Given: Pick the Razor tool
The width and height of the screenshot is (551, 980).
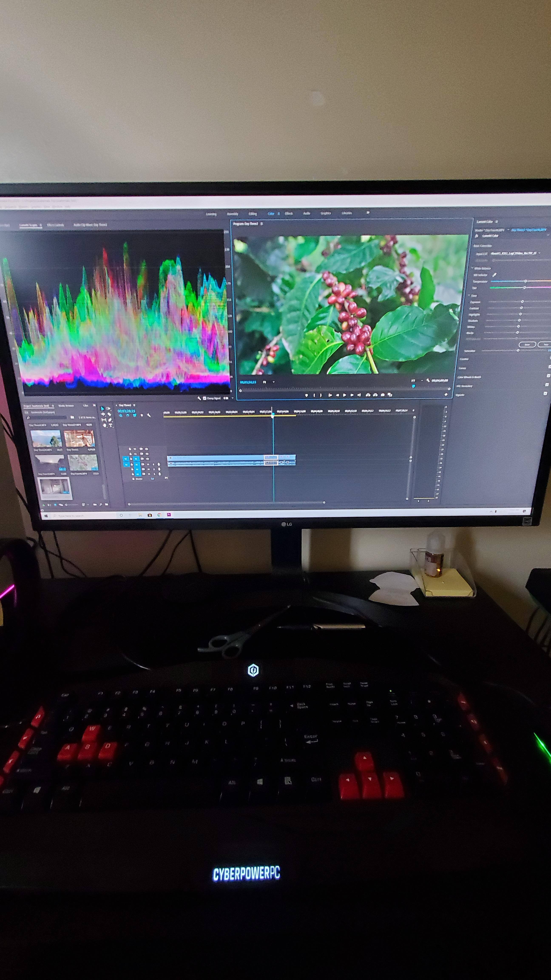Looking at the screenshot, I should [109, 414].
